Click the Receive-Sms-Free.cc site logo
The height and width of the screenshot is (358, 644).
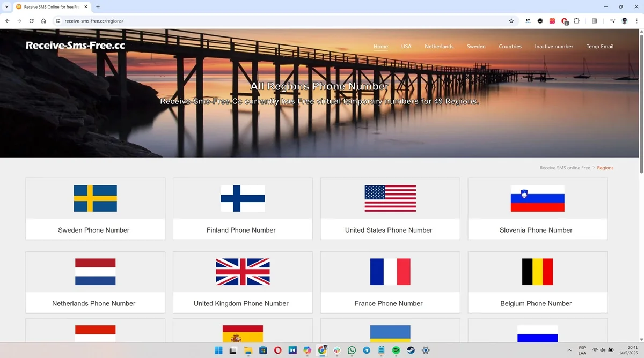pyautogui.click(x=75, y=46)
